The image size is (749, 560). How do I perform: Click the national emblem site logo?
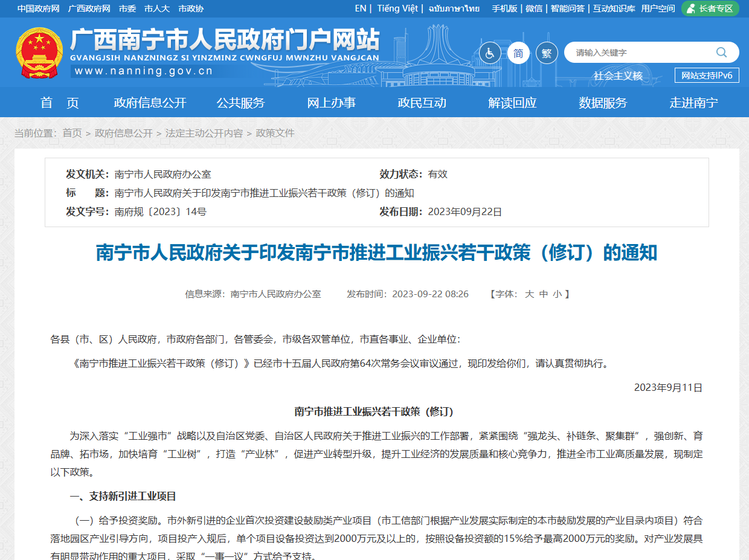(36, 51)
